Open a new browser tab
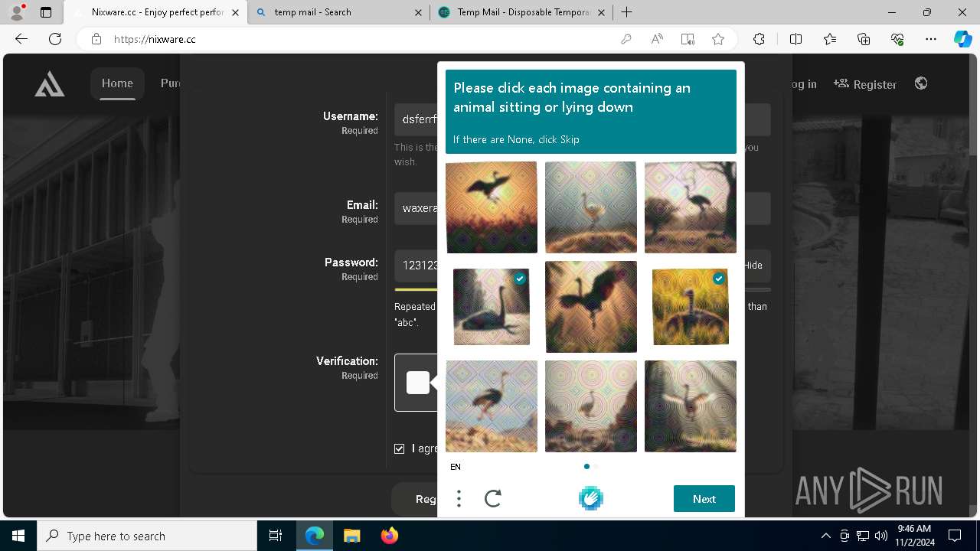 (627, 12)
